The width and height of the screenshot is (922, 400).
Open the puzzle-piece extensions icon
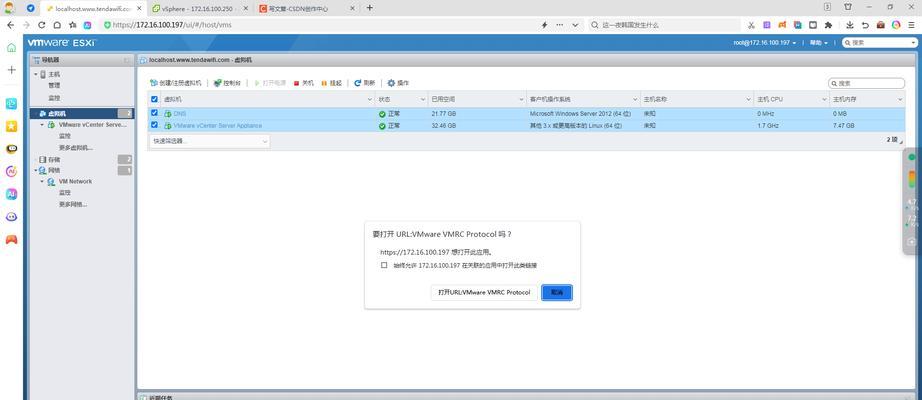[x=828, y=25]
